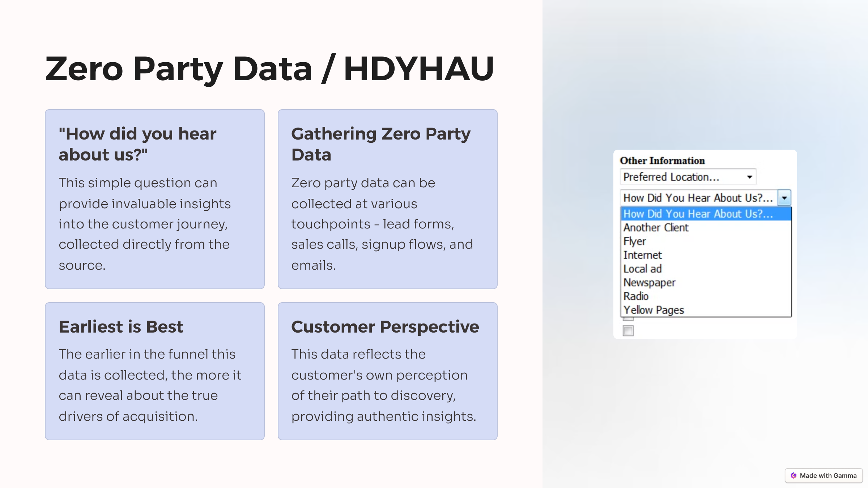Click the Made with Gamma badge

[824, 475]
